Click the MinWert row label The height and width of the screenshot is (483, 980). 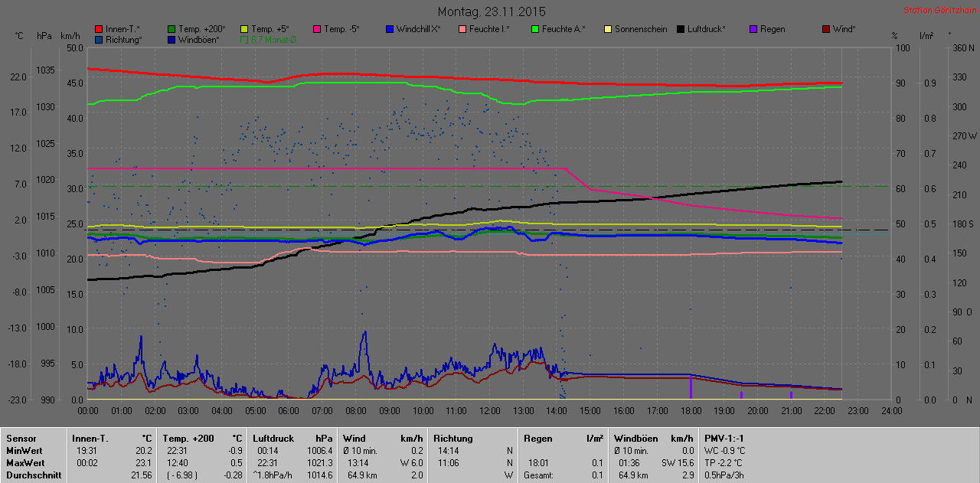pos(24,451)
